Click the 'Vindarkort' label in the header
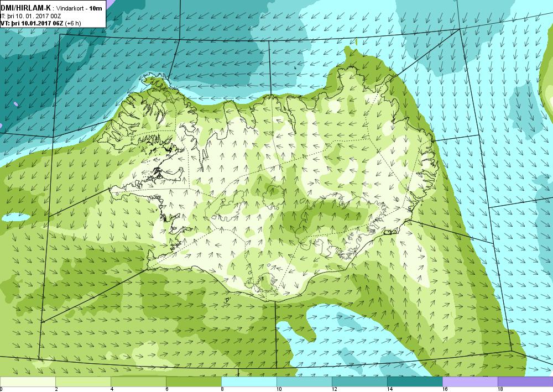The height and width of the screenshot is (392, 553). point(70,8)
